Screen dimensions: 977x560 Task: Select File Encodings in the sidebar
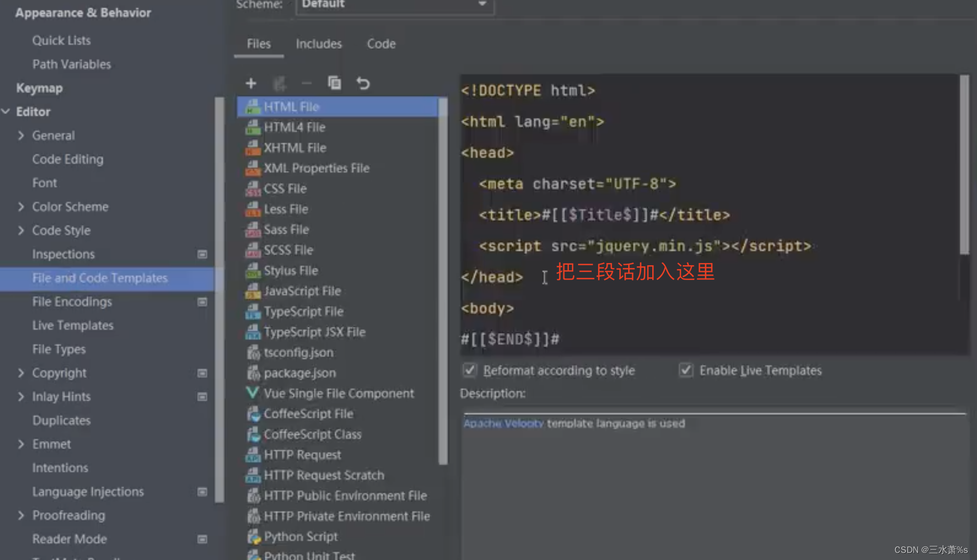(x=72, y=301)
